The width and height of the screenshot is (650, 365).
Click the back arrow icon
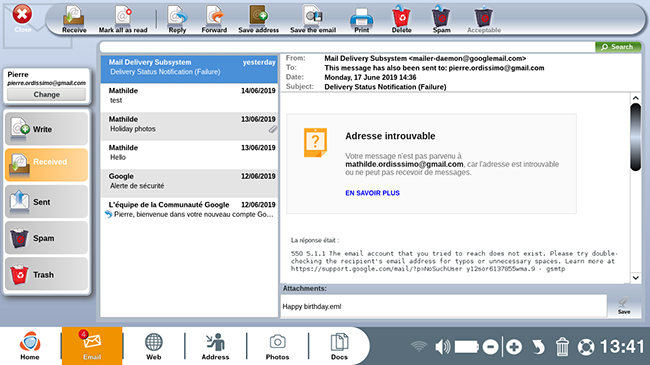538,347
